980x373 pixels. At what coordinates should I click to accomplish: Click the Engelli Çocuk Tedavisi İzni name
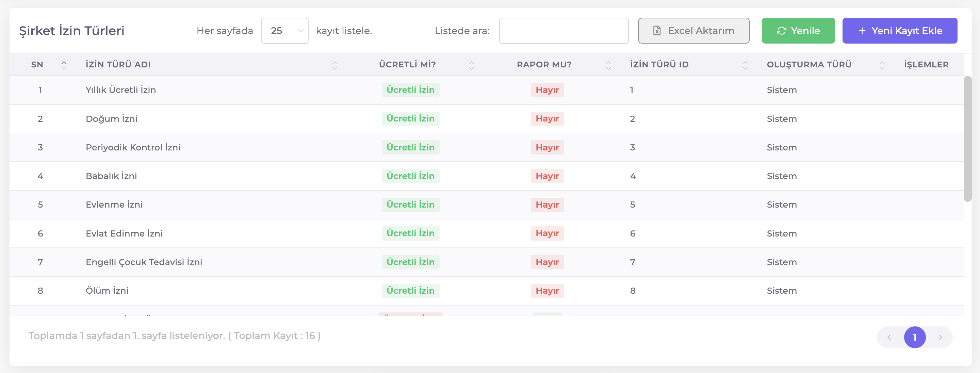tap(144, 262)
